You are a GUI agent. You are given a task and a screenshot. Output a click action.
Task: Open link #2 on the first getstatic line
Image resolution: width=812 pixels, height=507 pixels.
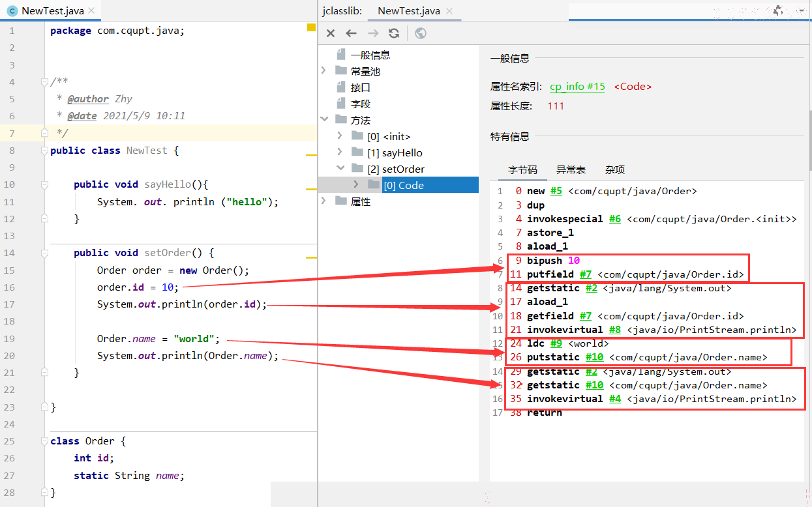[591, 288]
